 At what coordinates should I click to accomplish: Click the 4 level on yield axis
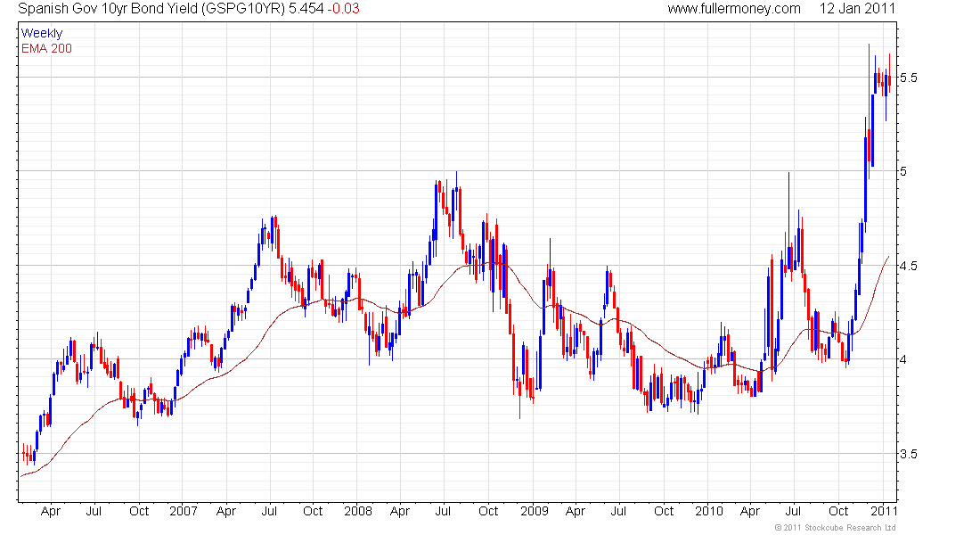click(x=904, y=359)
